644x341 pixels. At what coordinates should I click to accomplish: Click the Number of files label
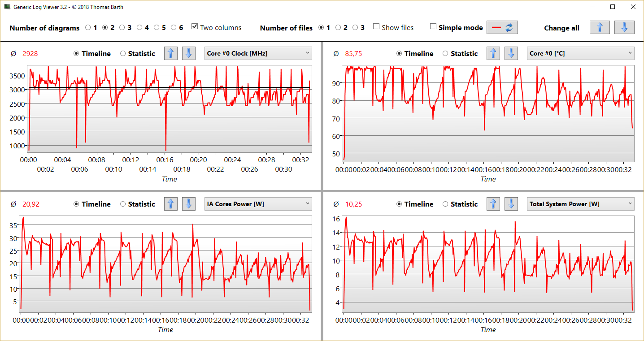coord(286,28)
